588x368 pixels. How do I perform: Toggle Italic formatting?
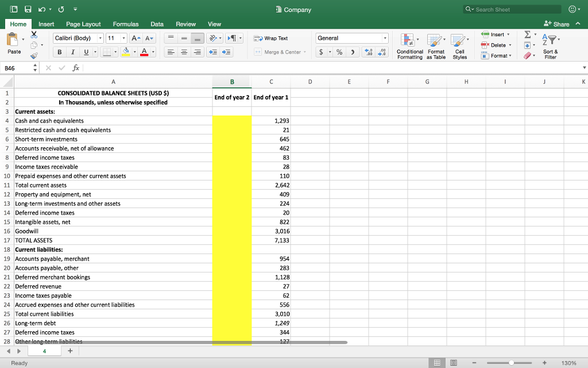tap(72, 52)
